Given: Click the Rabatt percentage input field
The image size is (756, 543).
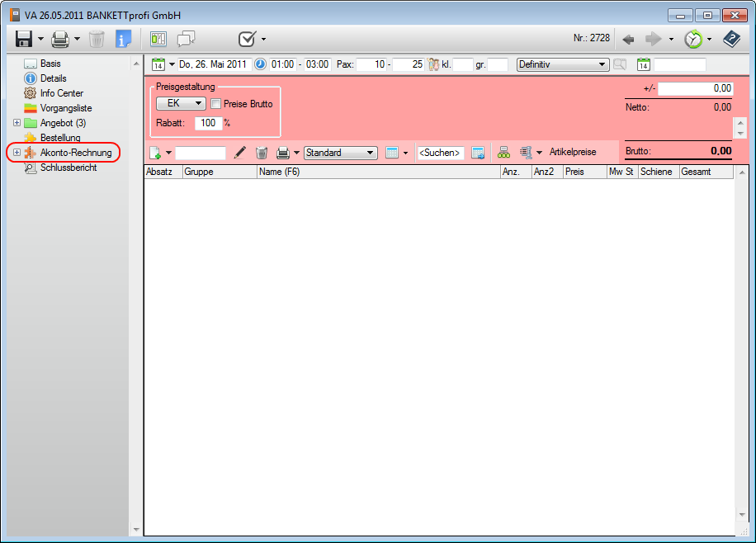Looking at the screenshot, I should tap(207, 123).
